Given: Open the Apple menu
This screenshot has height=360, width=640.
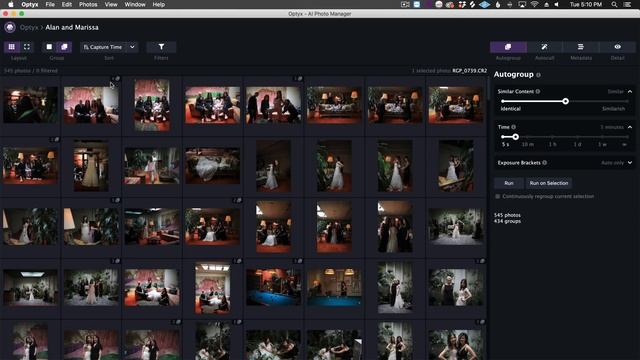Looking at the screenshot, I should click(x=11, y=4).
